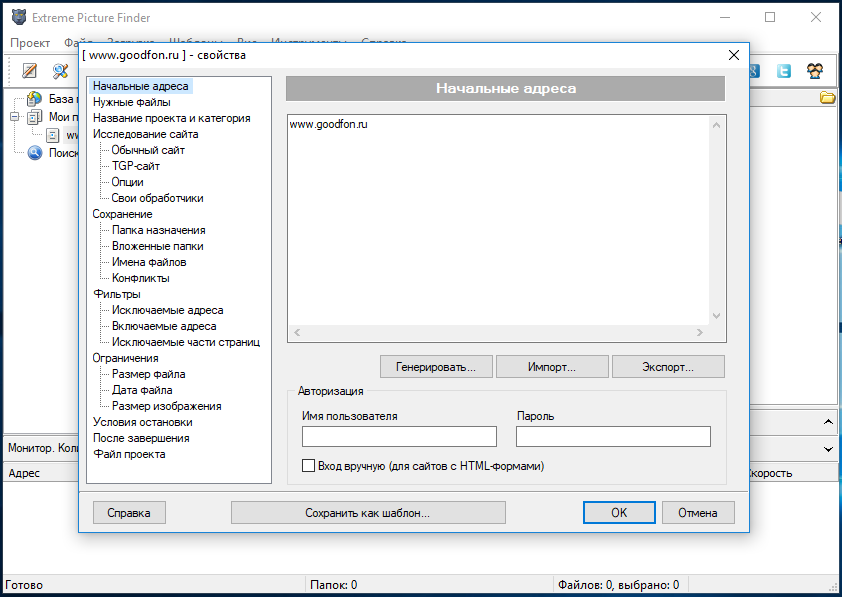Image resolution: width=842 pixels, height=597 pixels.
Task: Open 'Включаемые адреса' filter page
Action: 164,326
